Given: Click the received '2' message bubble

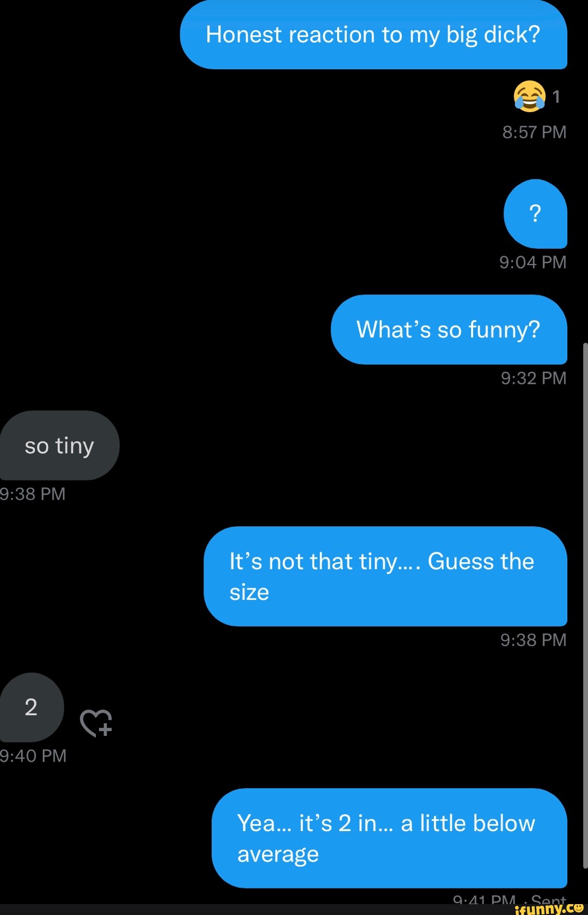Looking at the screenshot, I should point(31,707).
